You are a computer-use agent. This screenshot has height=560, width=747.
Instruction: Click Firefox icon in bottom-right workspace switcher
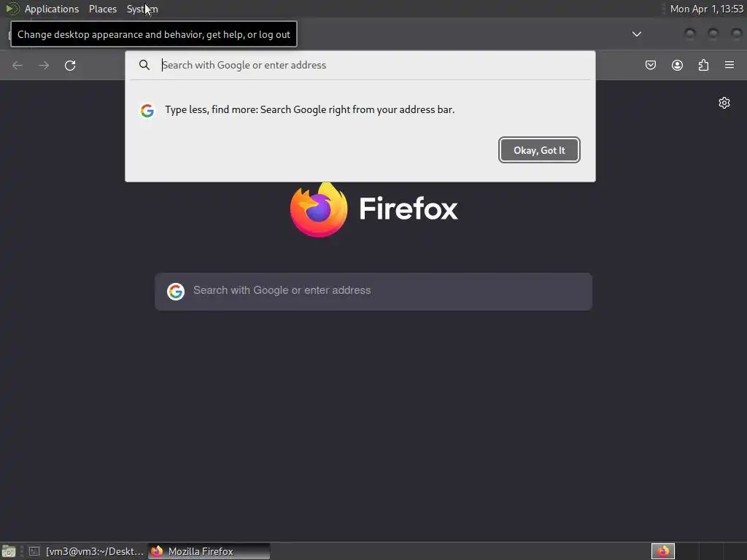[x=663, y=551]
